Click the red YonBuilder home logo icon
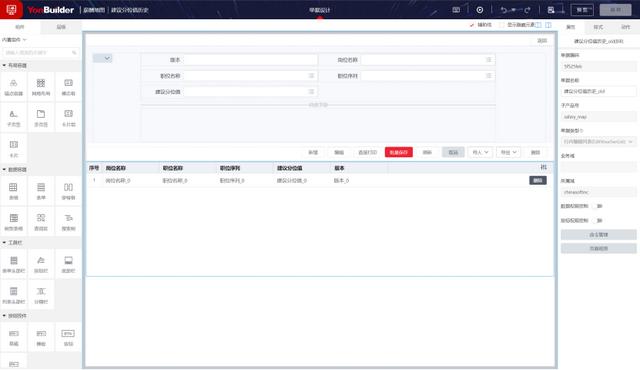The image size is (640, 370). pyautogui.click(x=11, y=9)
